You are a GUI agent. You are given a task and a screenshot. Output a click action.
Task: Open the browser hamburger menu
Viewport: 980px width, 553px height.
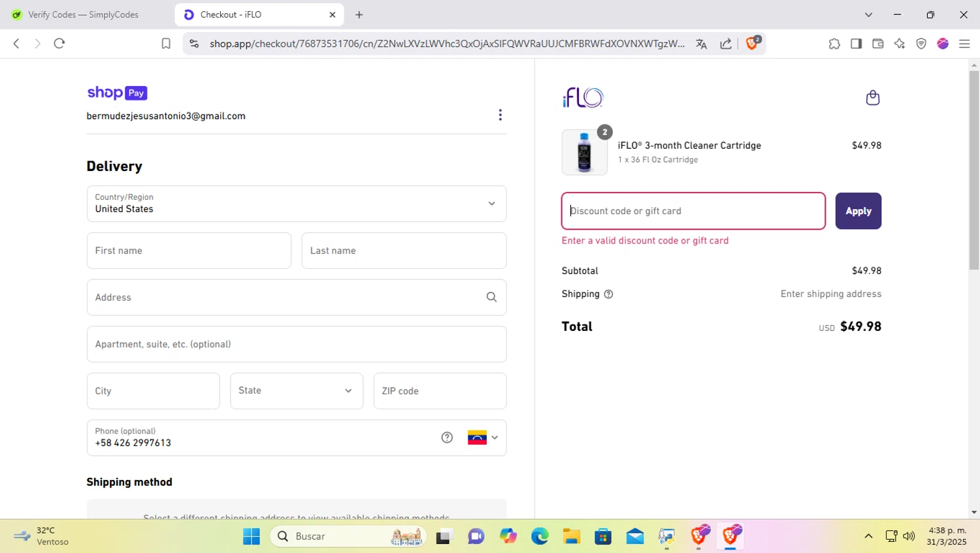tap(964, 44)
